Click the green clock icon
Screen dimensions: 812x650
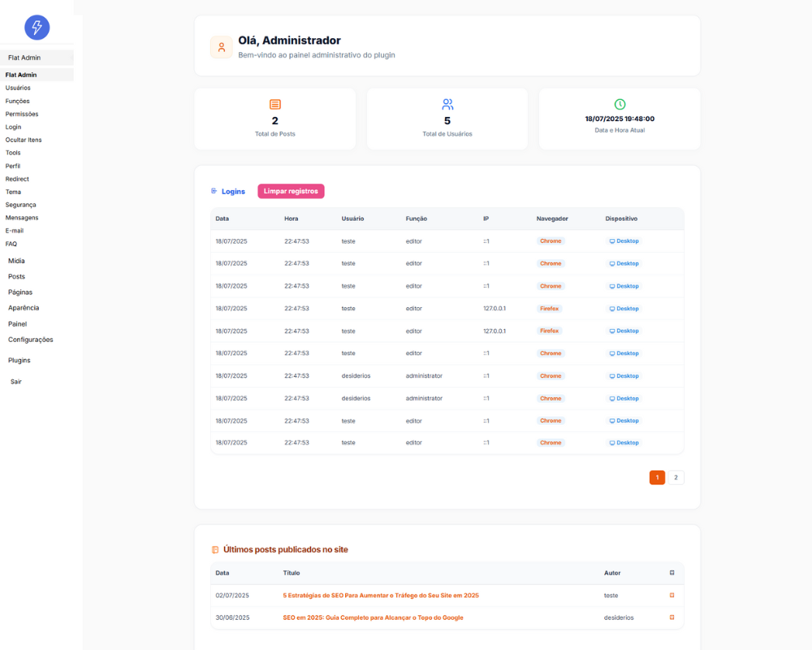point(620,105)
